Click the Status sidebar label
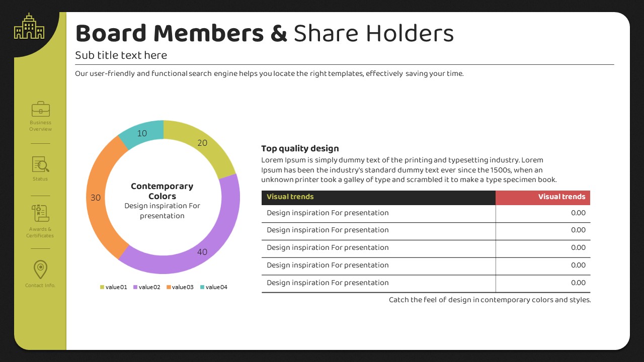 40,179
